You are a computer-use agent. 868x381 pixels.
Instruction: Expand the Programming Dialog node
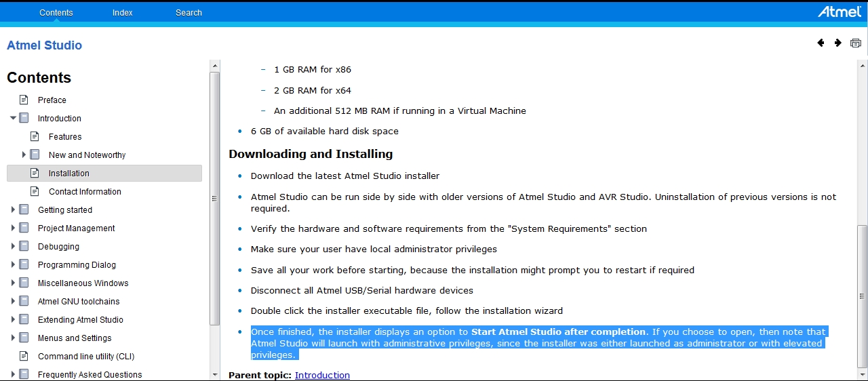pos(13,264)
